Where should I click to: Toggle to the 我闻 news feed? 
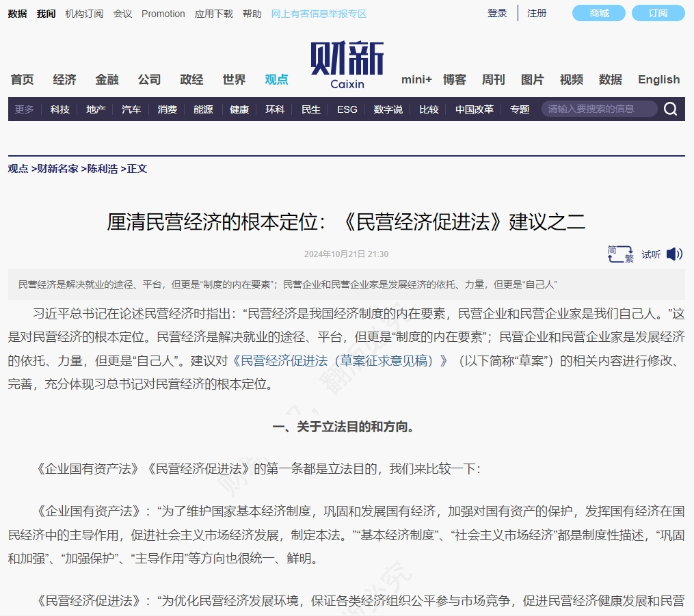point(45,13)
